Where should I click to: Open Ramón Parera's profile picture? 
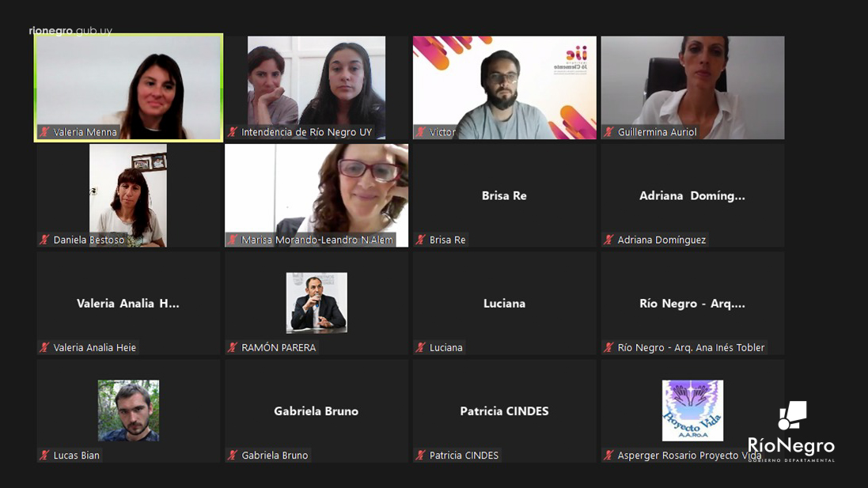[x=316, y=303]
